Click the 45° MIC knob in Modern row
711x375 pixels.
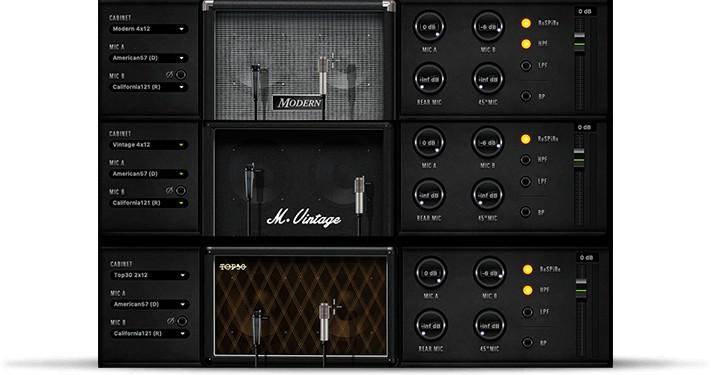click(x=488, y=79)
